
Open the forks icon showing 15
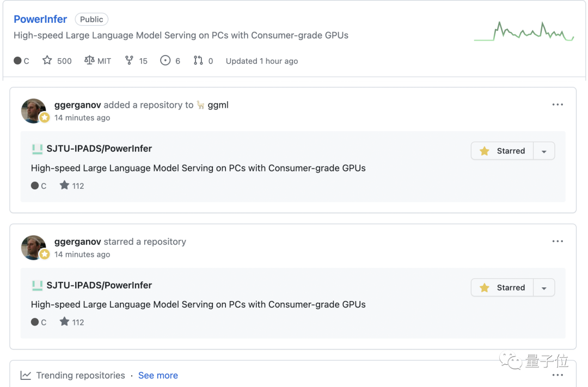coord(129,60)
